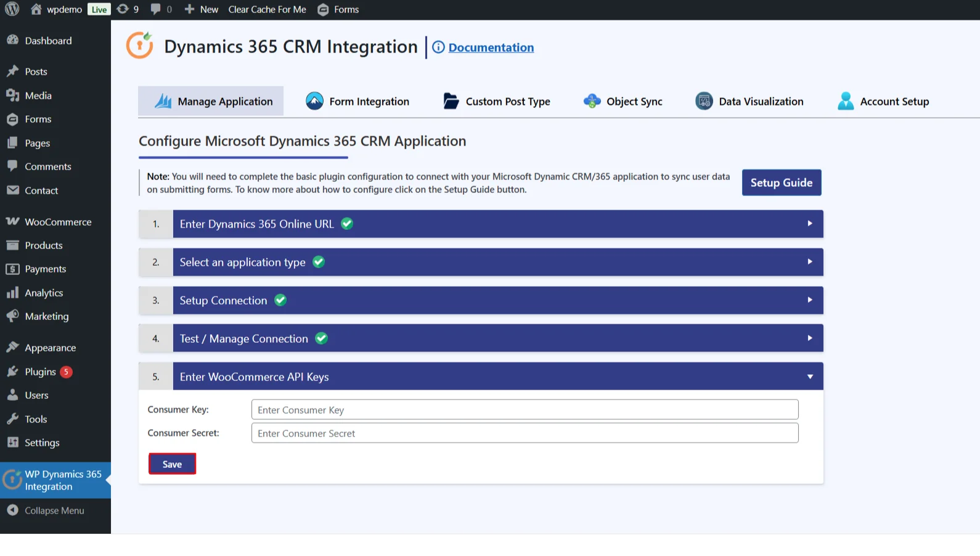
Task: Switch to the Form Integration tab
Action: coord(357,101)
